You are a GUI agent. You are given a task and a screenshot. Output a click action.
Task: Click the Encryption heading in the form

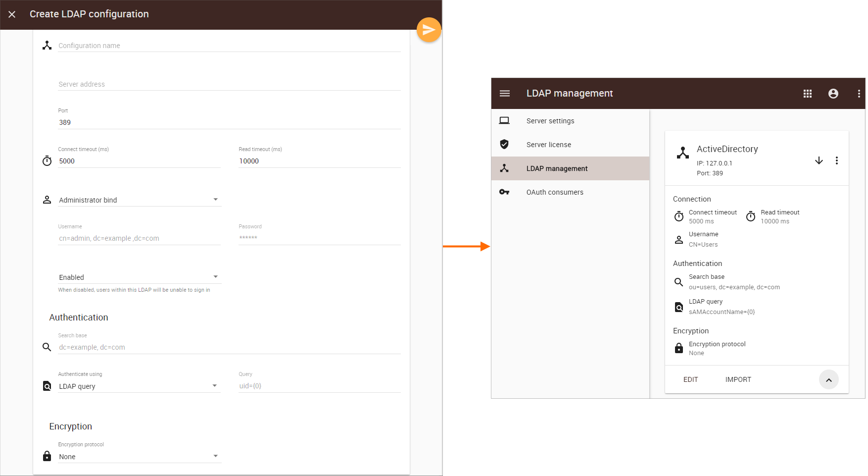point(71,426)
